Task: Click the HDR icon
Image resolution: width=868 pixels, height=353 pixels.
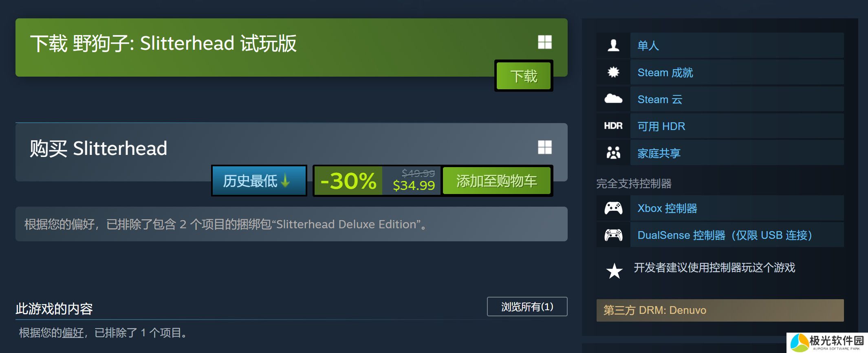Action: point(613,126)
